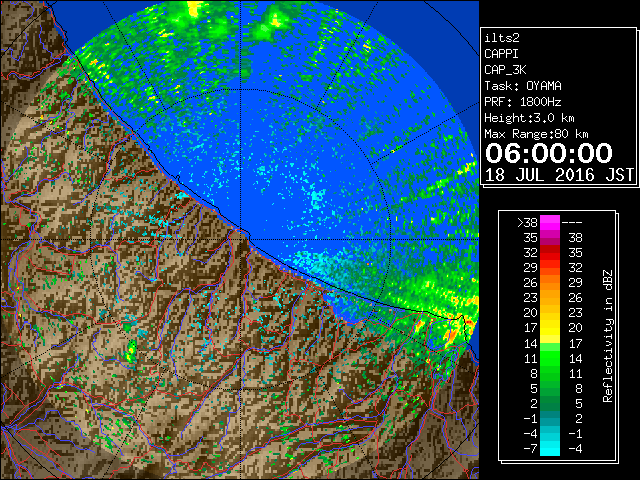Click the orange 26-29 dBZ legend swatch
This screenshot has height=480, width=640.
tap(550, 283)
